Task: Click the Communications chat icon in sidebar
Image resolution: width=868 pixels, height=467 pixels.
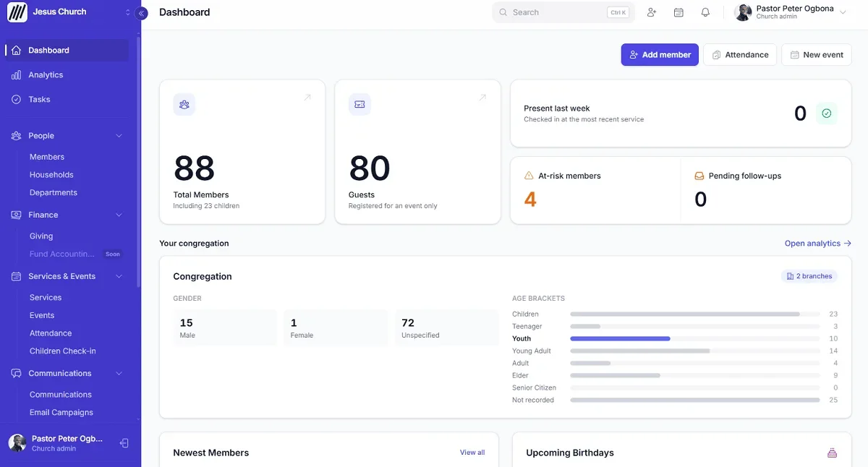Action: (x=16, y=374)
